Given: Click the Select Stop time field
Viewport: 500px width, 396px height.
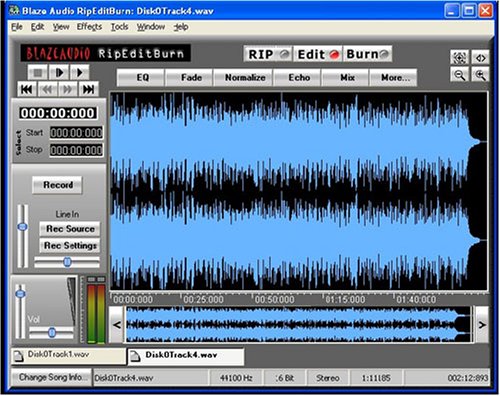Looking at the screenshot, I should (76, 150).
